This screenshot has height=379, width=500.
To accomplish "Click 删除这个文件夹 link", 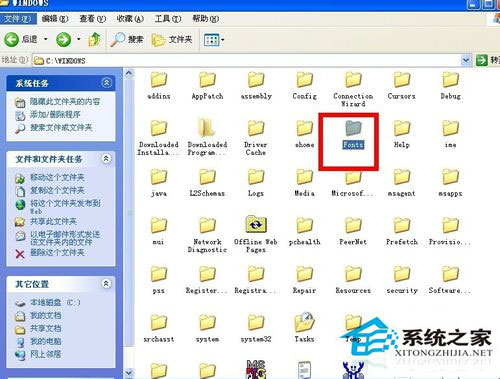I will pos(57,253).
